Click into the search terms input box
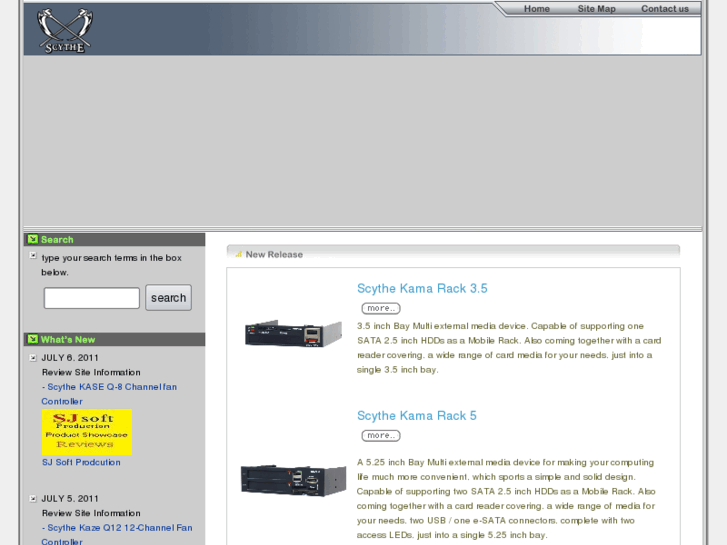727x545 pixels. click(x=92, y=298)
